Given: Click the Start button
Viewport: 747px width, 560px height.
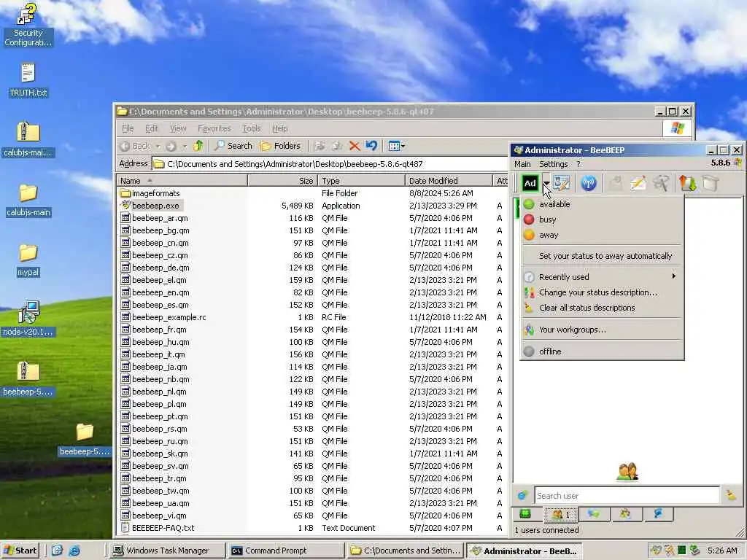Looking at the screenshot, I should click(20, 551).
